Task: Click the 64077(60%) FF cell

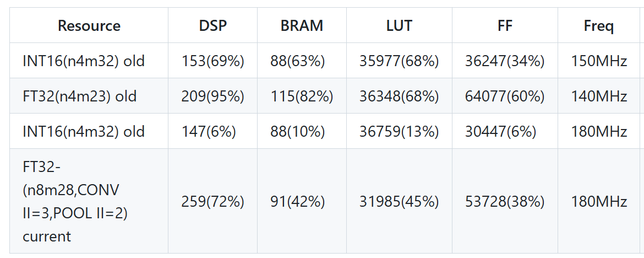Action: coord(505,96)
